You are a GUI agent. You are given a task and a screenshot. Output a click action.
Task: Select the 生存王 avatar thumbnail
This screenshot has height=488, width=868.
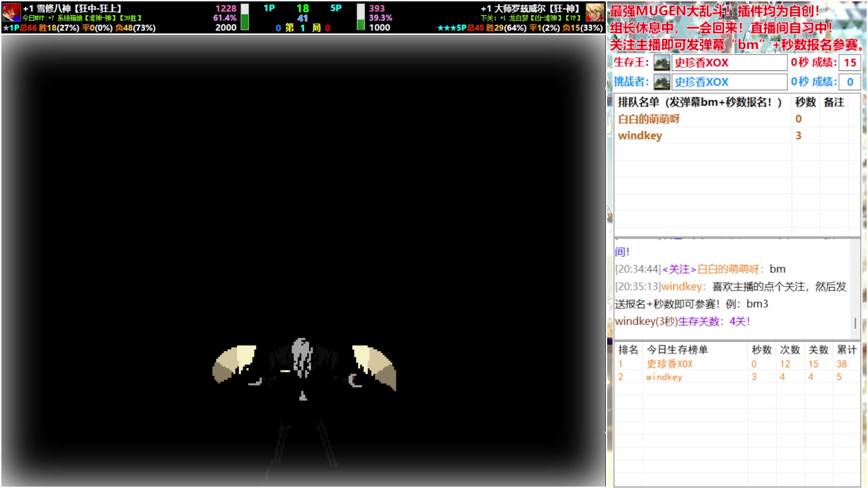[x=661, y=63]
